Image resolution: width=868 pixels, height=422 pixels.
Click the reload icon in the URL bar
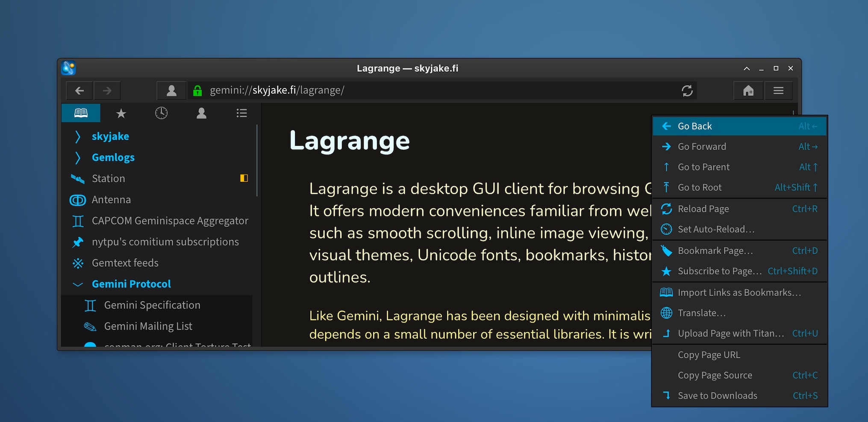tap(687, 91)
